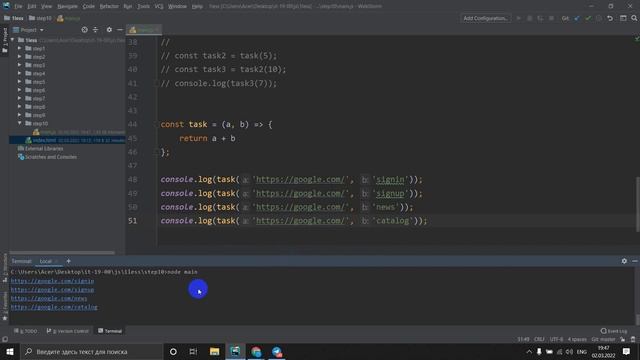640x360 pixels.
Task: Click the Git update project icon
Action: (x=577, y=18)
